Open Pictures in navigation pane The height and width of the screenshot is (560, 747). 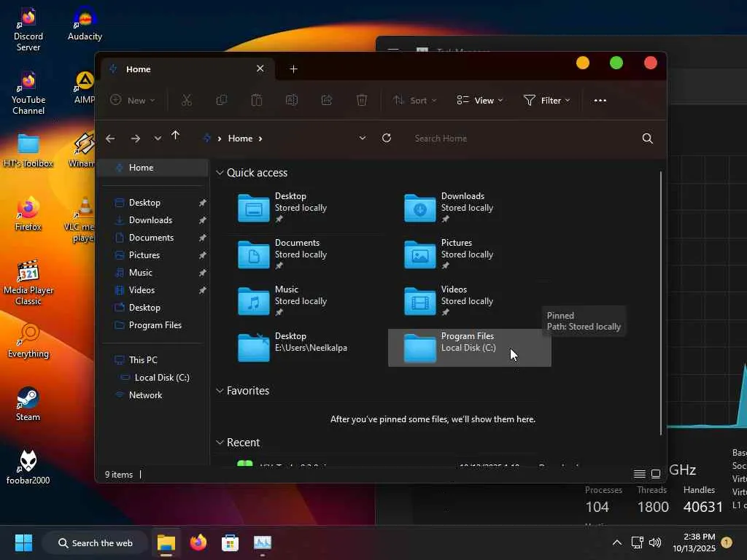pyautogui.click(x=153, y=255)
